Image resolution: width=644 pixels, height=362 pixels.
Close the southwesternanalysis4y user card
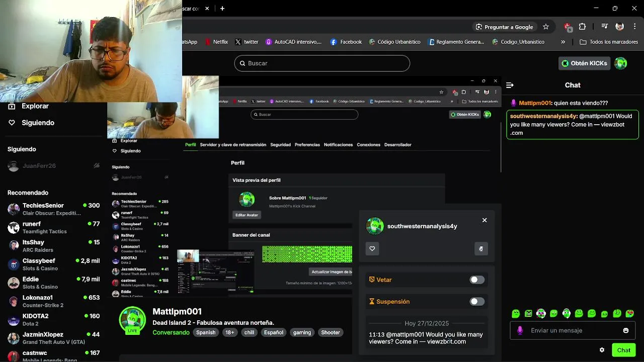point(485,220)
